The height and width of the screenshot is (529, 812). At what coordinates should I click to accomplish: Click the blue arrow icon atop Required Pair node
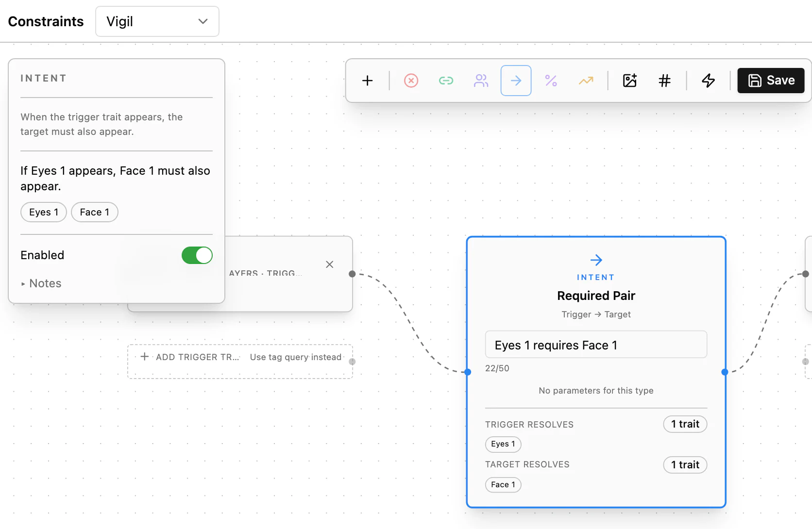point(596,260)
